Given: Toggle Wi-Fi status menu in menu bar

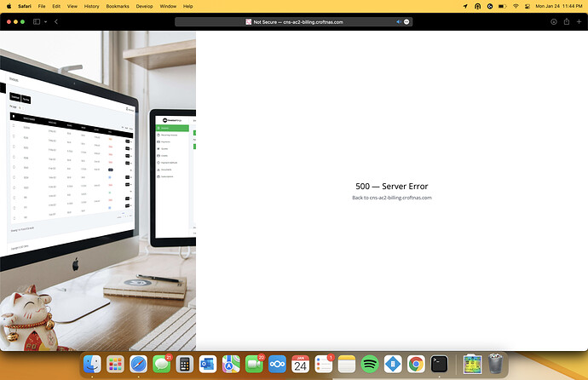Looking at the screenshot, I should click(x=516, y=6).
